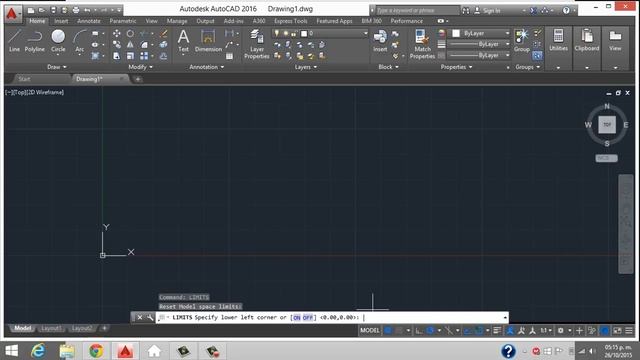Open the Manage ribbon tab
Viewport: 640px width, 360px height.
(177, 21)
